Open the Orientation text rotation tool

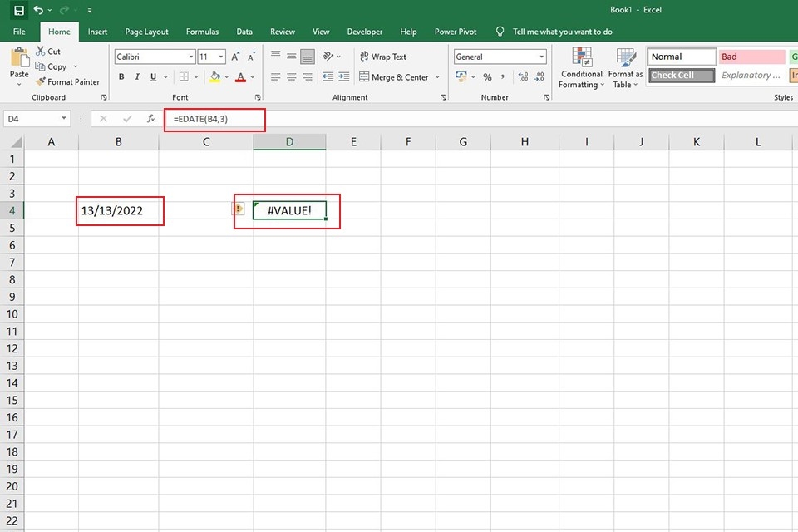(x=328, y=56)
